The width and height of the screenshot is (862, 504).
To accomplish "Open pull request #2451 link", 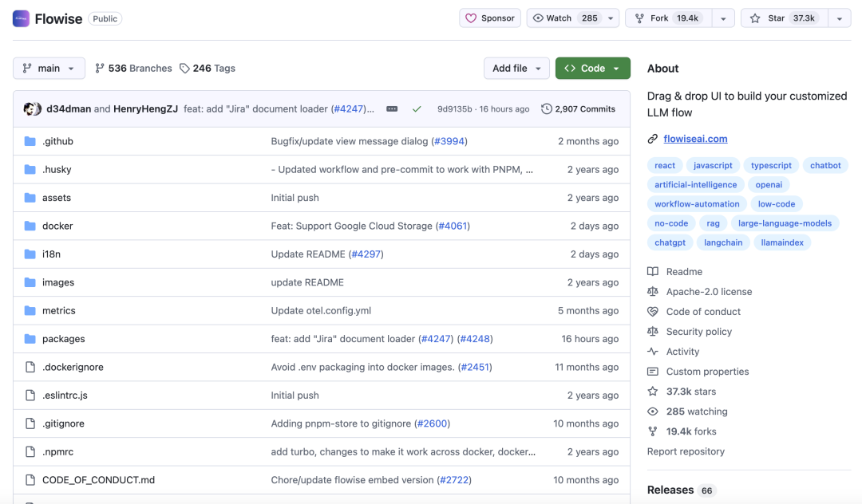I will pos(475,367).
